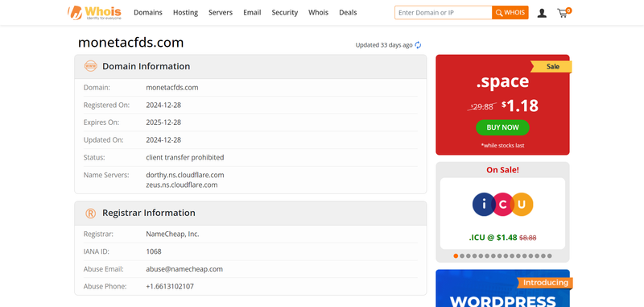Open the Servers menu
644x307 pixels.
click(221, 12)
